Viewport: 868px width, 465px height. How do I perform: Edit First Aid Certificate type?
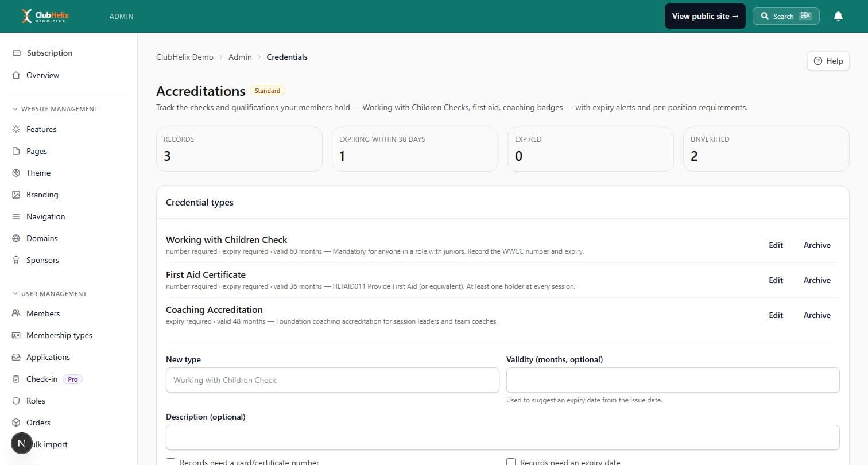(x=776, y=280)
